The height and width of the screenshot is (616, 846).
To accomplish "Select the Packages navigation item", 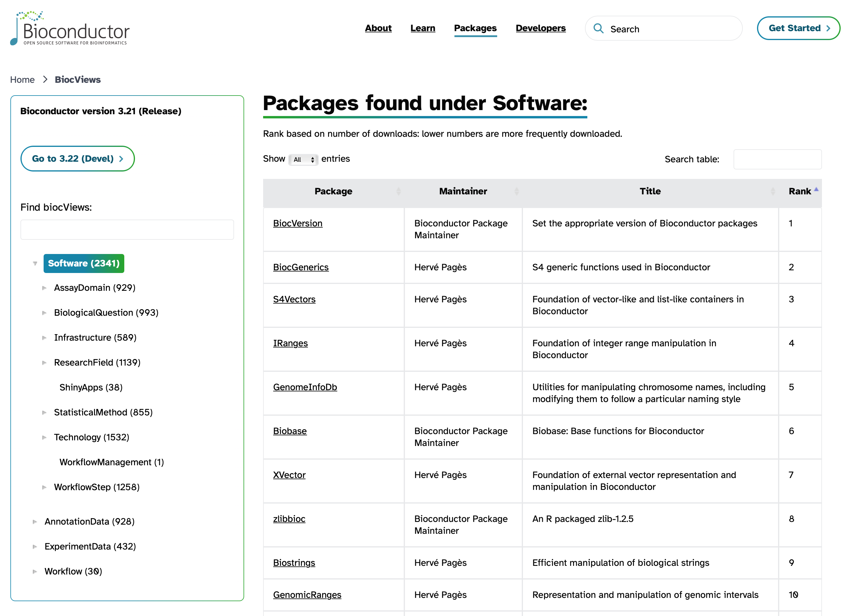I will [x=475, y=28].
